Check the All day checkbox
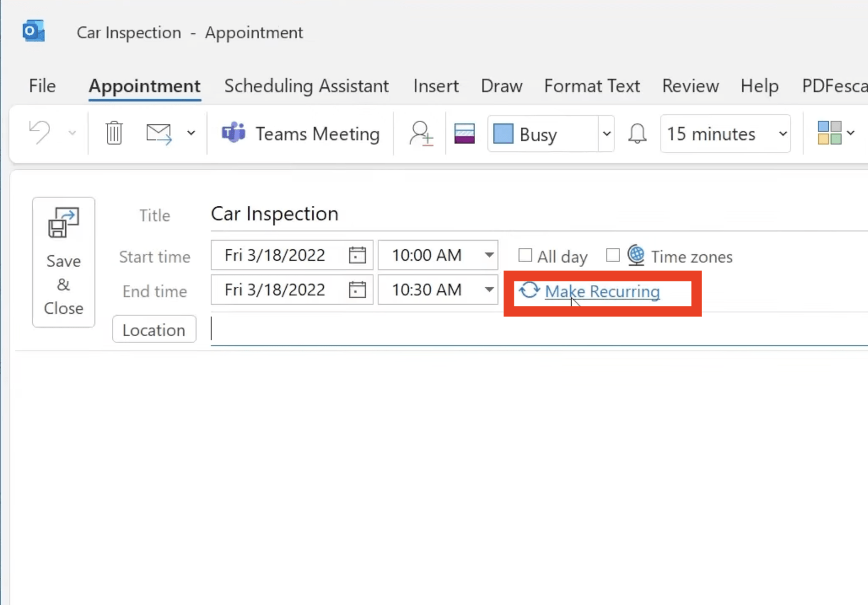Screen dimensions: 868x605 (x=525, y=255)
